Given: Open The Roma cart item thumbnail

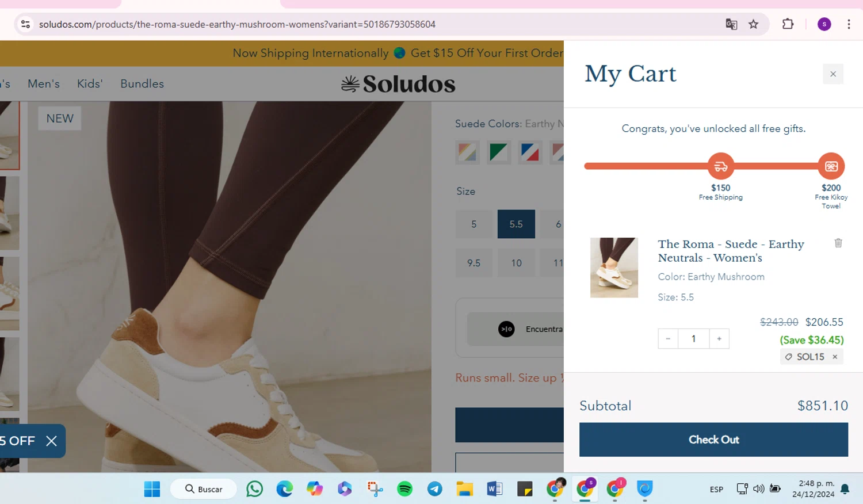Looking at the screenshot, I should click(614, 268).
